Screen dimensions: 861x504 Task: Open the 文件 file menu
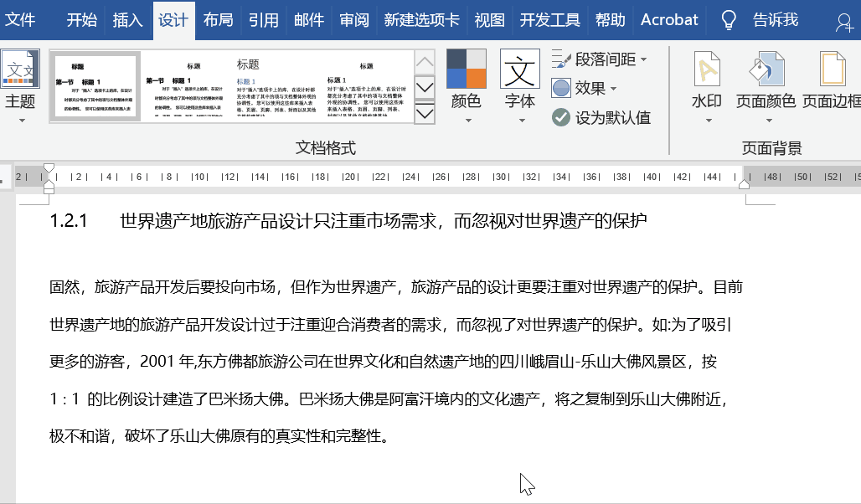point(20,20)
